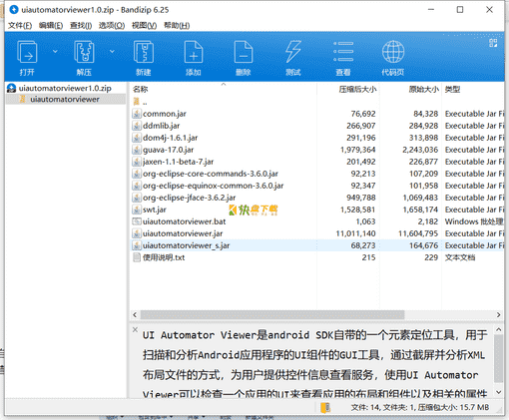Select the 使用说明.txt file
The height and width of the screenshot is (420, 509).
(x=164, y=257)
